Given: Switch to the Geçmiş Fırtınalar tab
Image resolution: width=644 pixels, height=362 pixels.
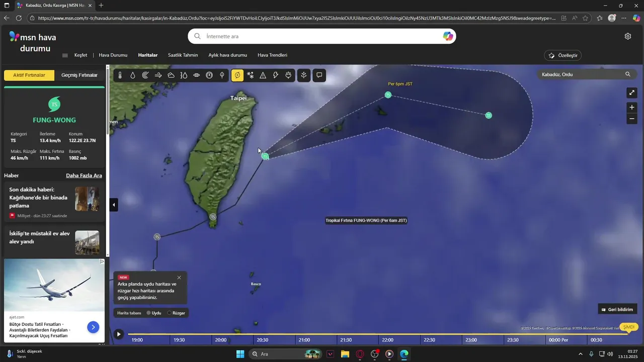Looking at the screenshot, I should click(x=79, y=75).
